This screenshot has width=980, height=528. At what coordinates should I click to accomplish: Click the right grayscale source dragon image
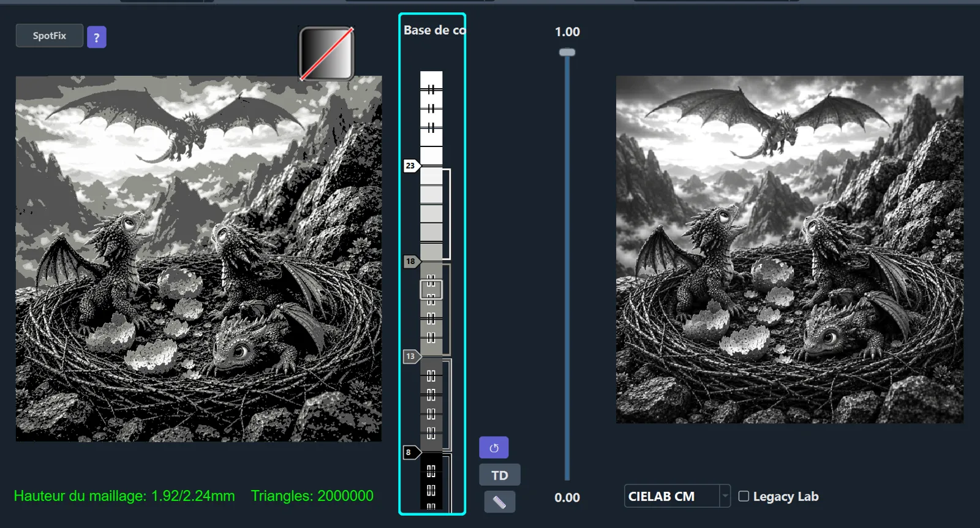click(790, 249)
